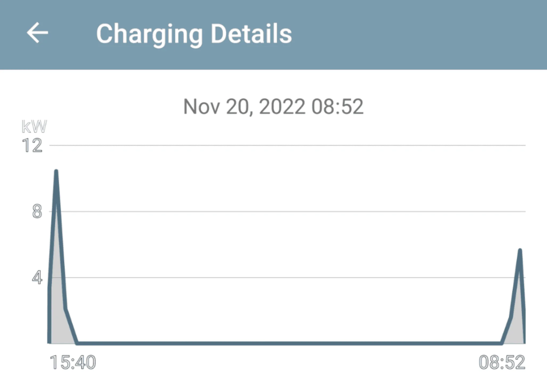Screen dimensions: 547x392
Task: Go back using the arrow icon
Action: 37,33
